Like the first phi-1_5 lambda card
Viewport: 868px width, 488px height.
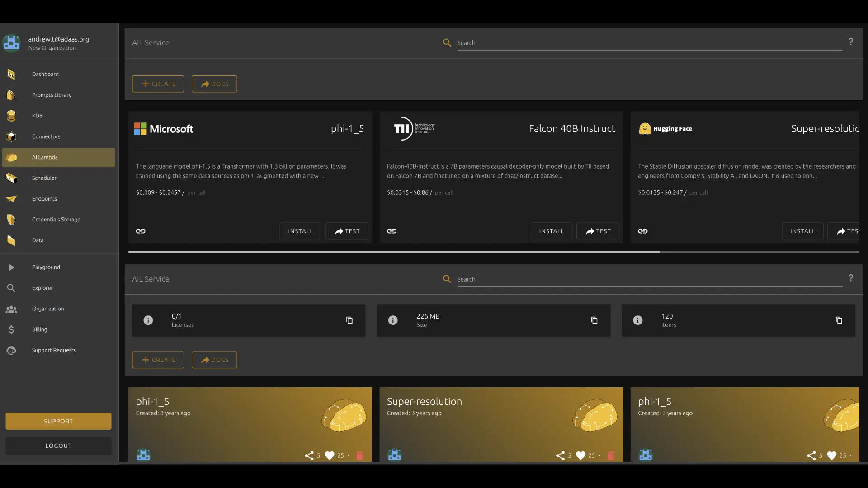(330, 455)
